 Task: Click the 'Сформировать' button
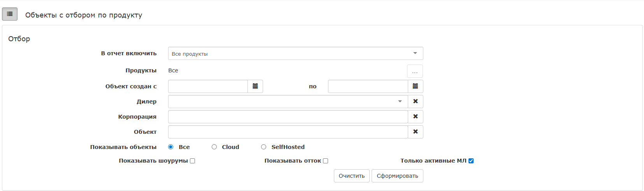tap(397, 176)
